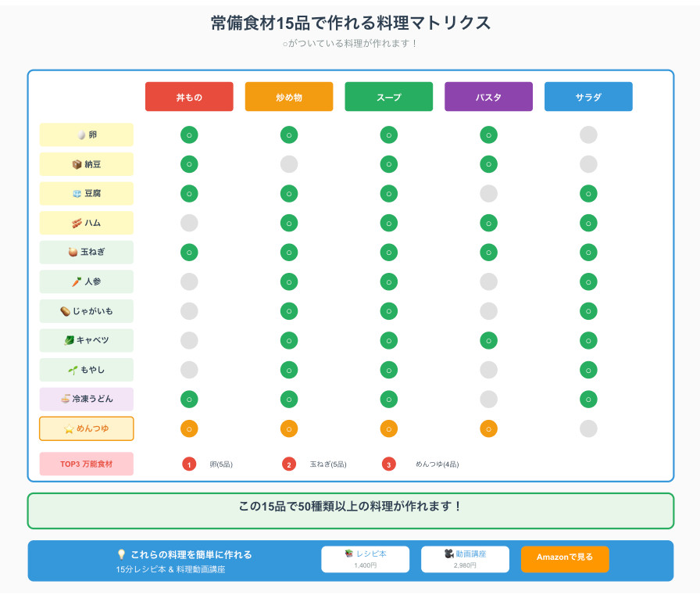This screenshot has width=700, height=595.
Task: Select the 丼もの column header
Action: 189,97
